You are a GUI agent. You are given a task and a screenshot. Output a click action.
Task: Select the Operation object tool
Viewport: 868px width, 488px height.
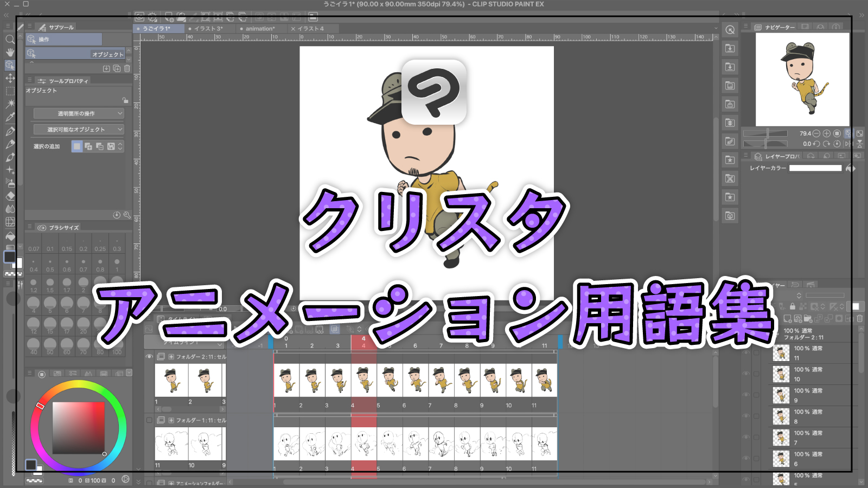click(x=10, y=65)
